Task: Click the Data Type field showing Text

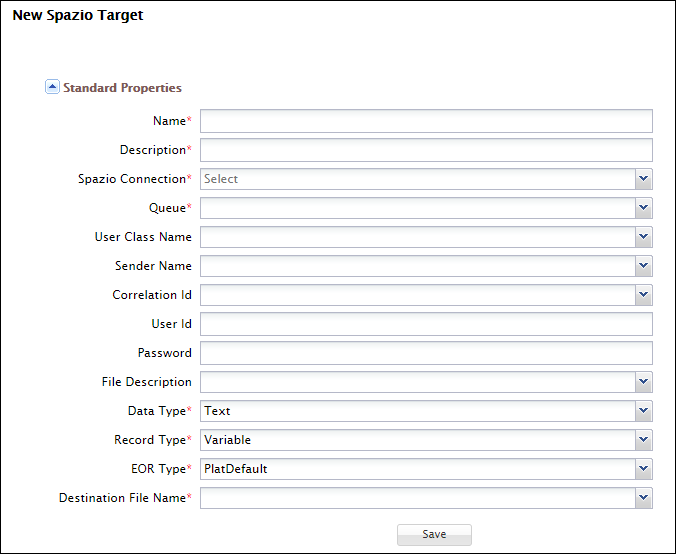Action: coord(417,411)
